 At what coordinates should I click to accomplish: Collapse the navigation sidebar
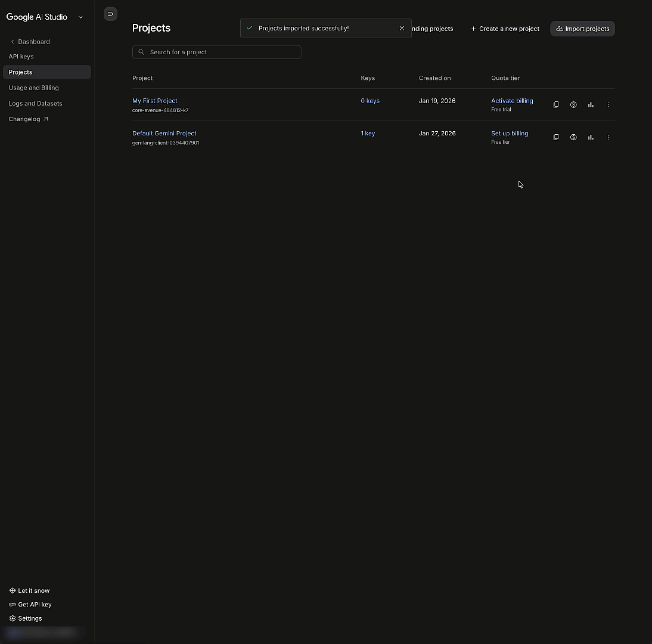110,14
